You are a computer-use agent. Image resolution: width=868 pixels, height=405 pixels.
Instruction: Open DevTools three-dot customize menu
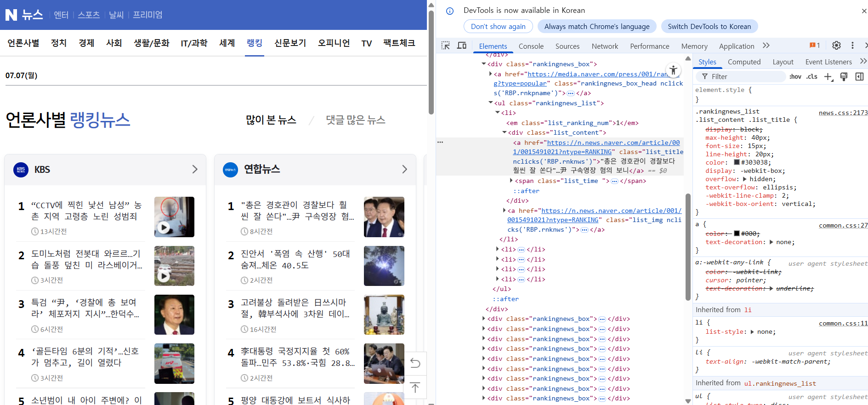point(852,46)
